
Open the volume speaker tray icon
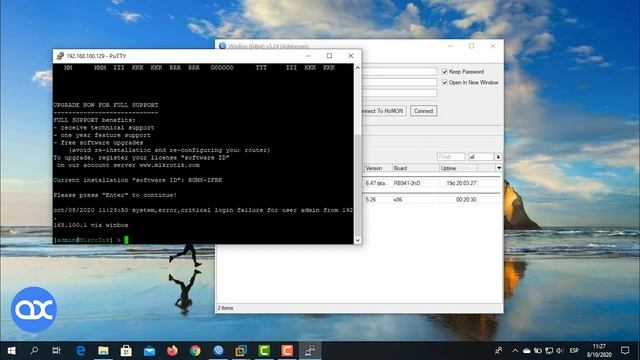560,351
